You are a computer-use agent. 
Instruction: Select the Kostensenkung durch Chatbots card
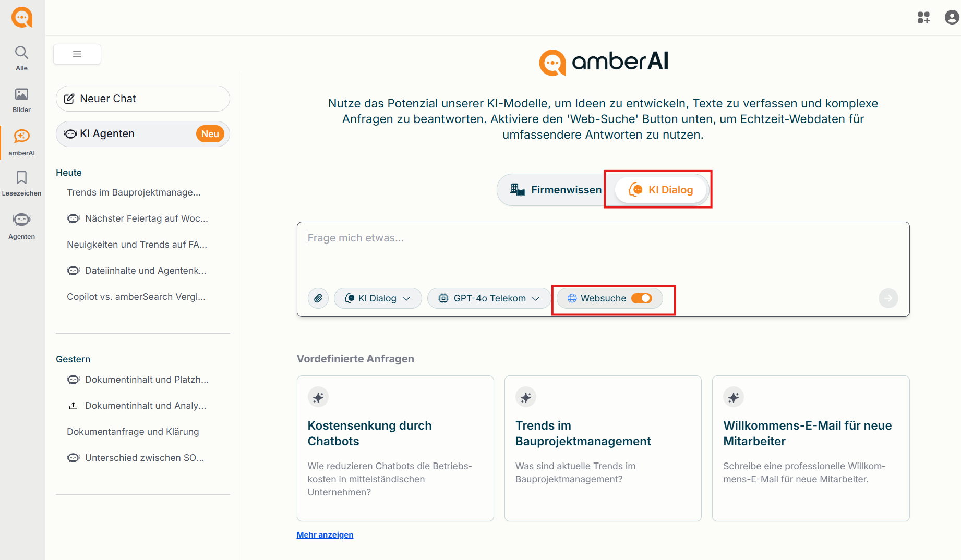tap(395, 448)
